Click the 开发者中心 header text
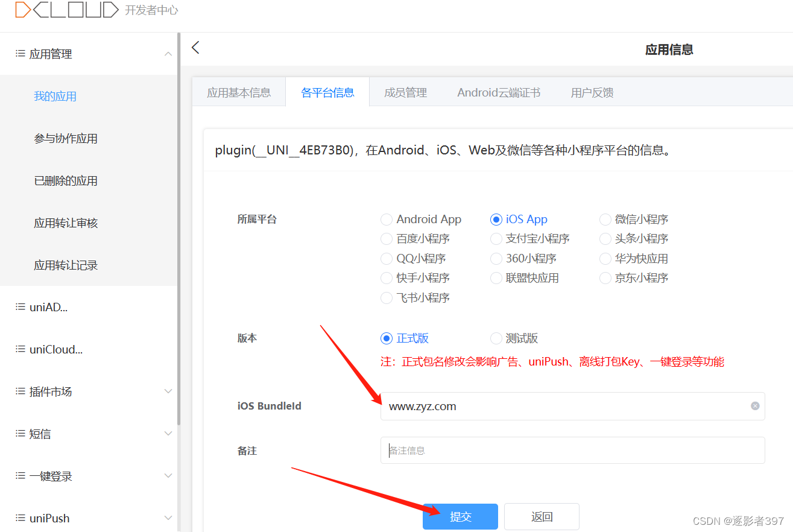 [x=151, y=10]
